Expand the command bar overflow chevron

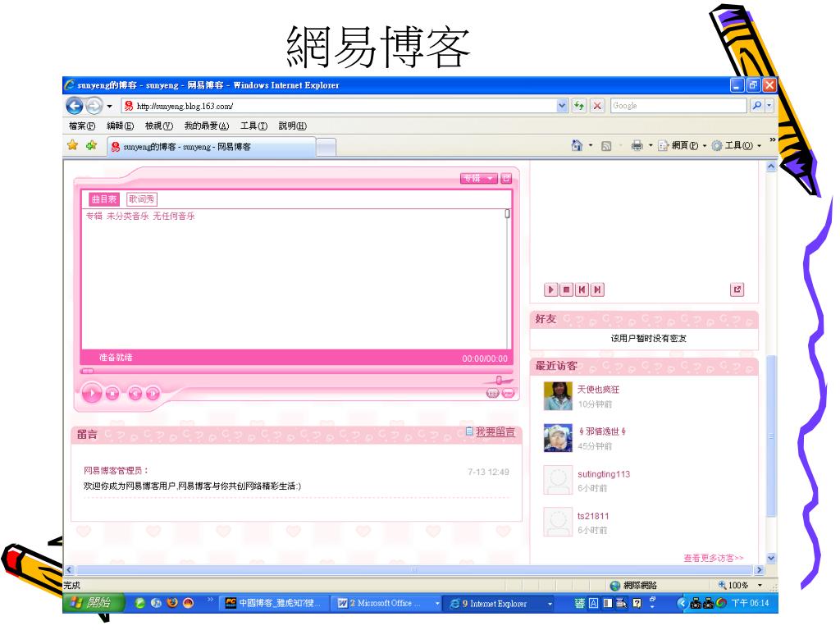click(x=772, y=140)
